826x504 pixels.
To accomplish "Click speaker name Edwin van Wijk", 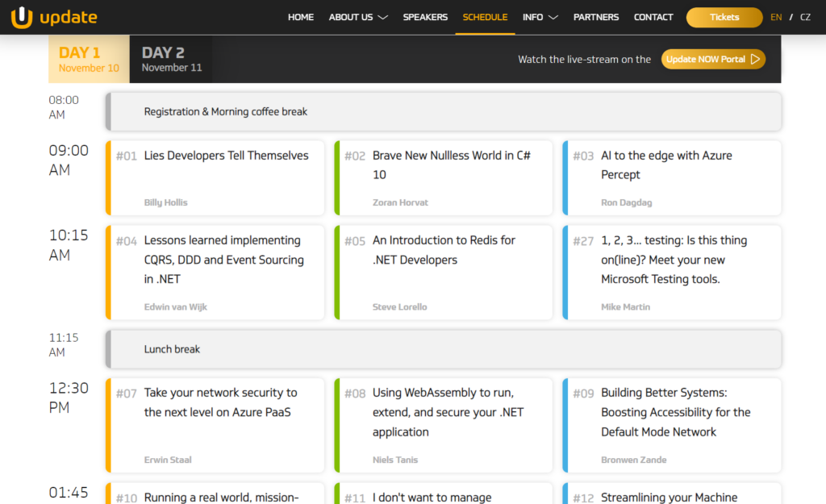I will pyautogui.click(x=175, y=307).
